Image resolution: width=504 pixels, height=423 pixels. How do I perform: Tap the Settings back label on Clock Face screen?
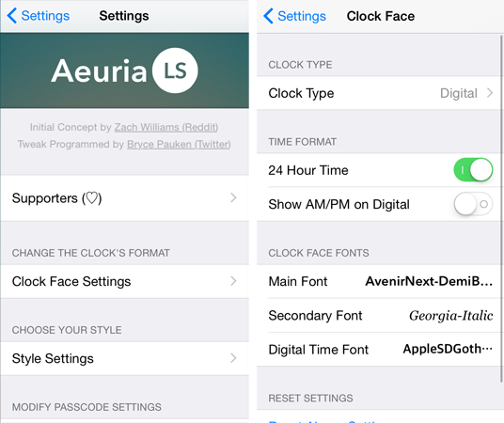(302, 16)
